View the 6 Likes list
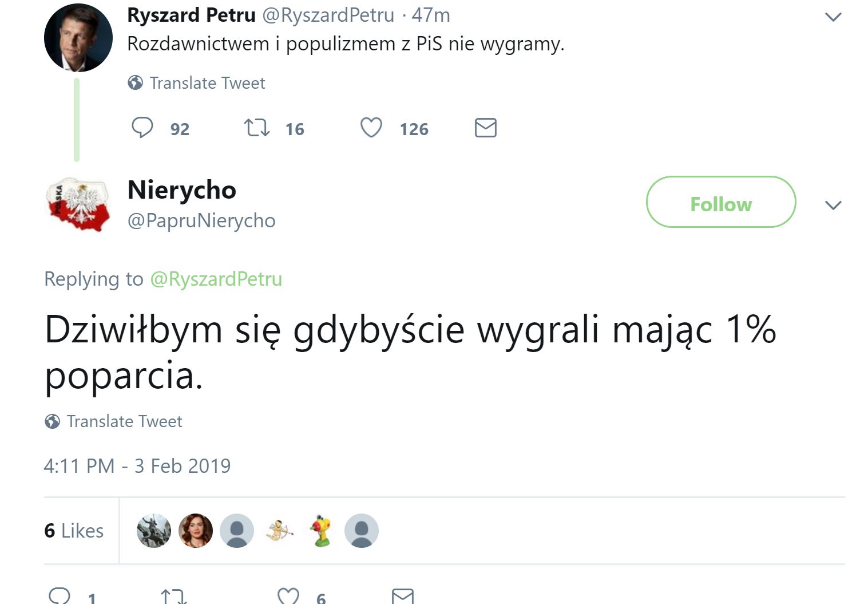 [x=74, y=531]
